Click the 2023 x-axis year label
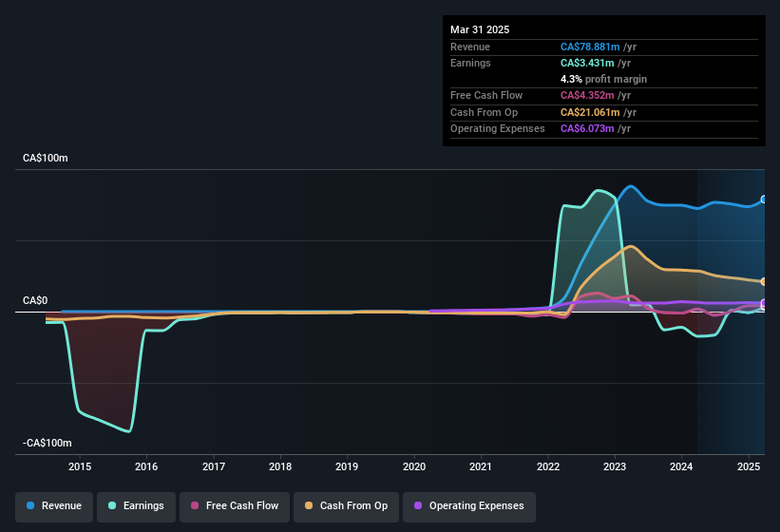 tap(615, 466)
